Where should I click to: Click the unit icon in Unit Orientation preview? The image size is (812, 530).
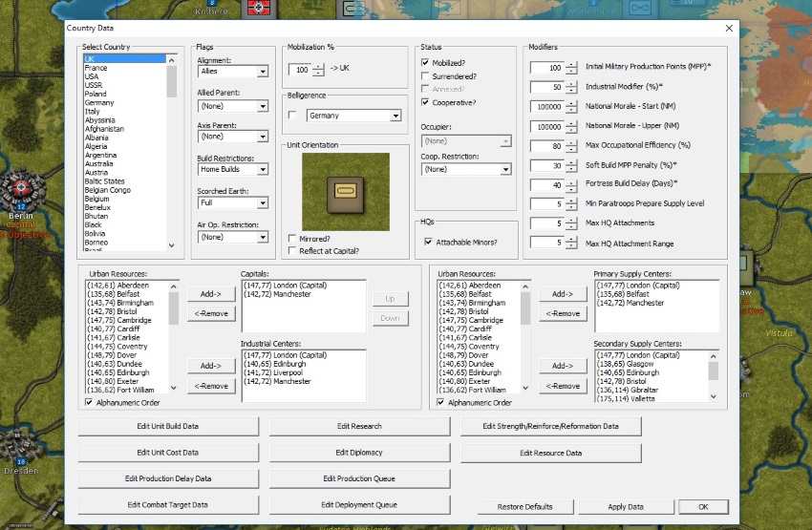pos(346,195)
